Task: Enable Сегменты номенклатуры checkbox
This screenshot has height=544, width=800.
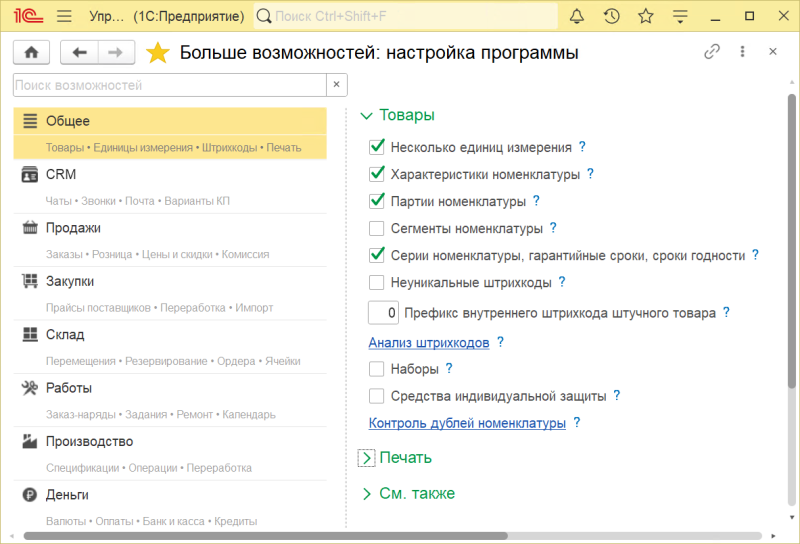Action: [377, 228]
